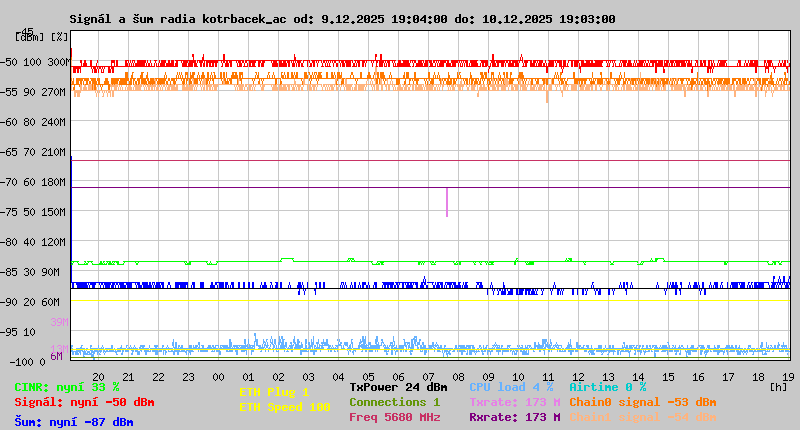800x430 pixels.
Task: Click the "03" hour tick on x-axis
Action: tap(308, 377)
